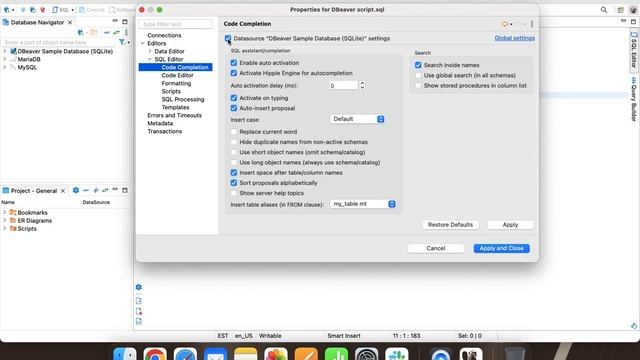Open the Code Editor preference page

(x=178, y=76)
